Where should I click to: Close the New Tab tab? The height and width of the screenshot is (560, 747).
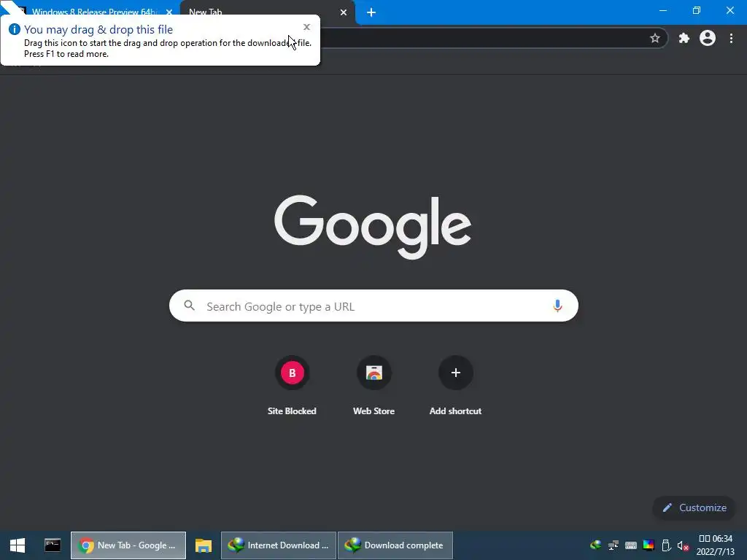coord(344,12)
